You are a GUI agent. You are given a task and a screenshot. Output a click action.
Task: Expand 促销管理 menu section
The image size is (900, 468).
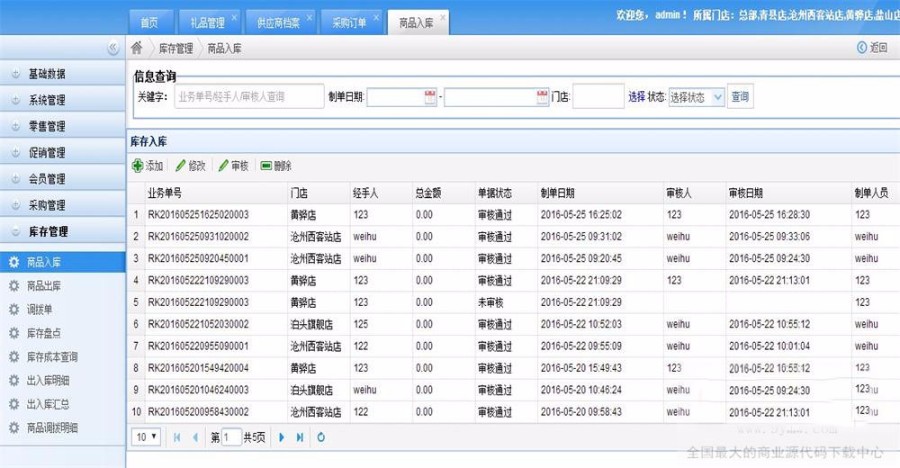[x=63, y=153]
